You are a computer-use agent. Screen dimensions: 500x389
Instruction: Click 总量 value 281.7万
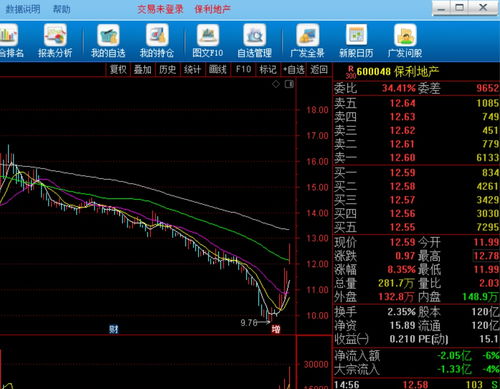tap(396, 283)
